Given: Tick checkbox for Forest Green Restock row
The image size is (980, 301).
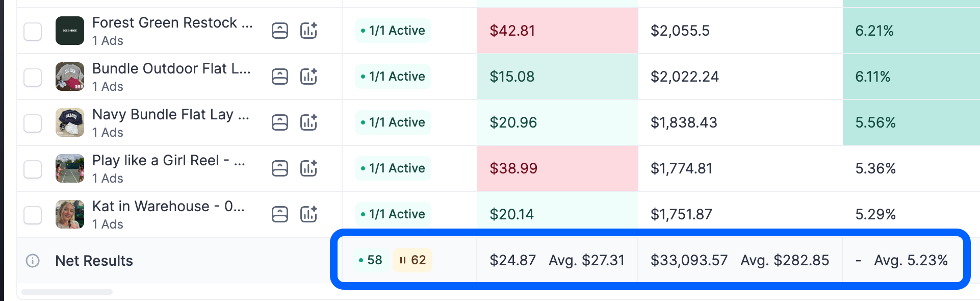Looking at the screenshot, I should 33,31.
